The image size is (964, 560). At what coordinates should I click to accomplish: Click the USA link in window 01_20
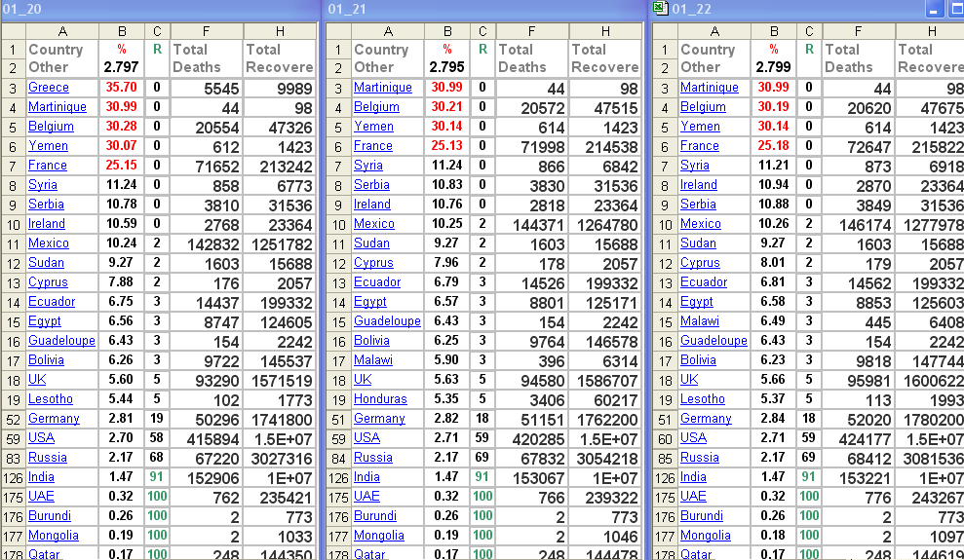click(41, 438)
